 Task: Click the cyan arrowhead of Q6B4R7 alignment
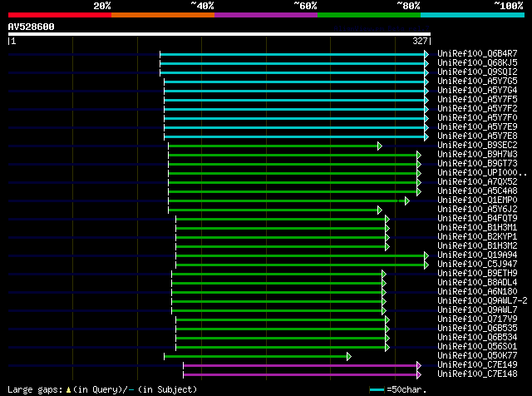point(426,54)
